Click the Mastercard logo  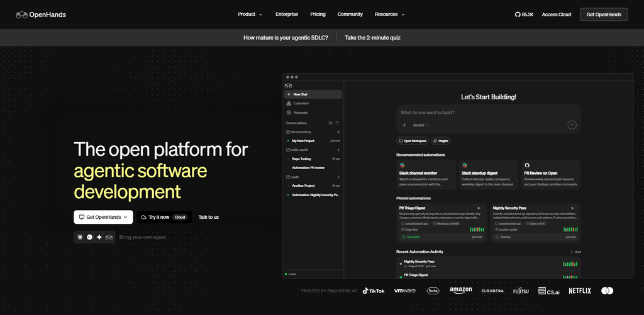click(x=607, y=290)
